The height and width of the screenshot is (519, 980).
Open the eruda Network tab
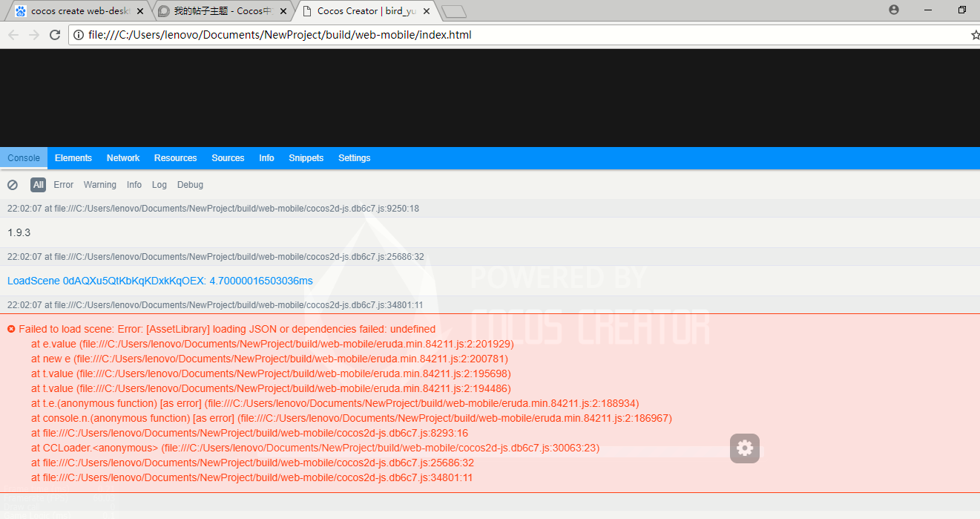pyautogui.click(x=123, y=158)
